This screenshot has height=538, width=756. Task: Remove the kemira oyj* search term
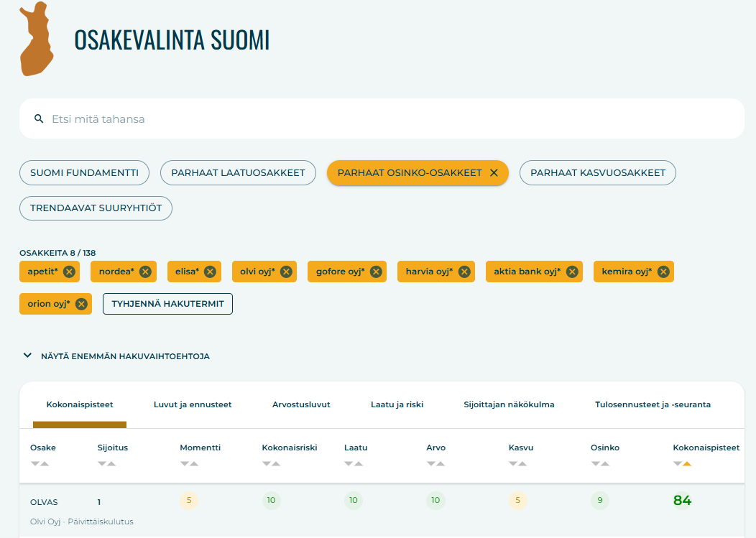pyautogui.click(x=663, y=272)
